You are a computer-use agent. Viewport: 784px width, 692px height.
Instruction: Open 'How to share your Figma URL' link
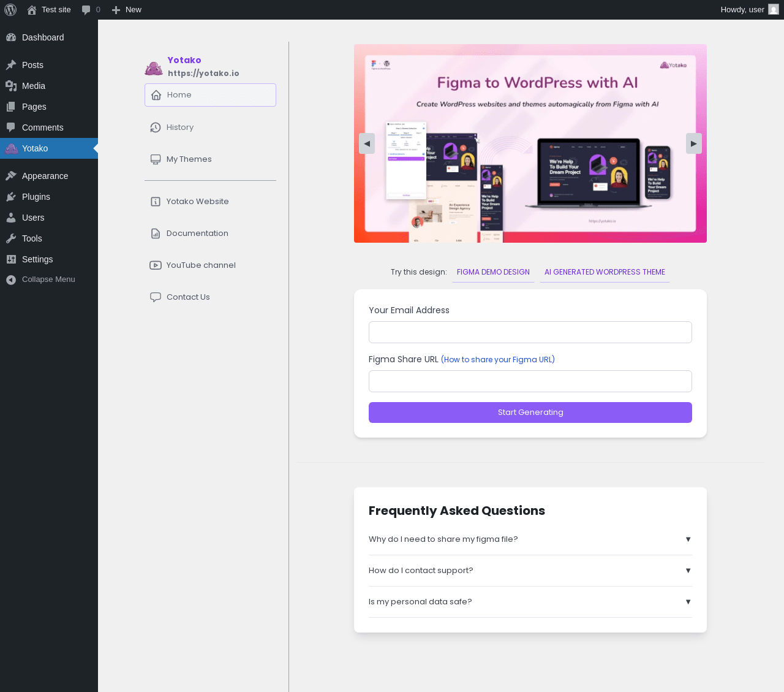coord(498,360)
